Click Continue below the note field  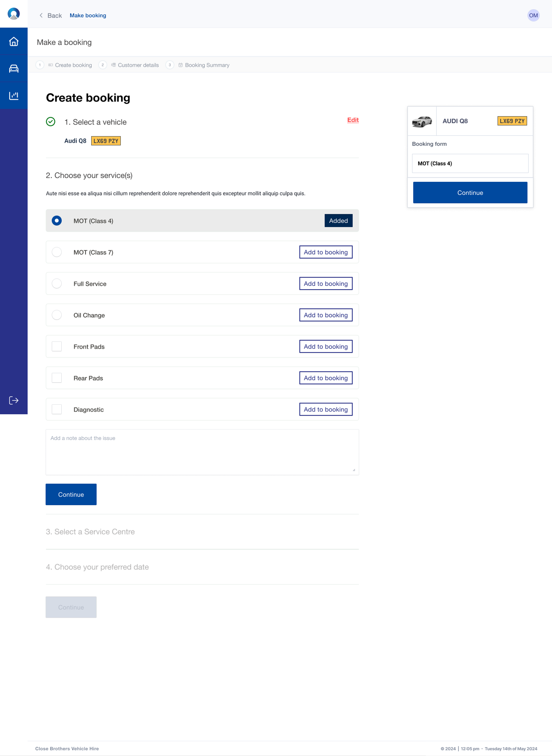[x=71, y=494]
